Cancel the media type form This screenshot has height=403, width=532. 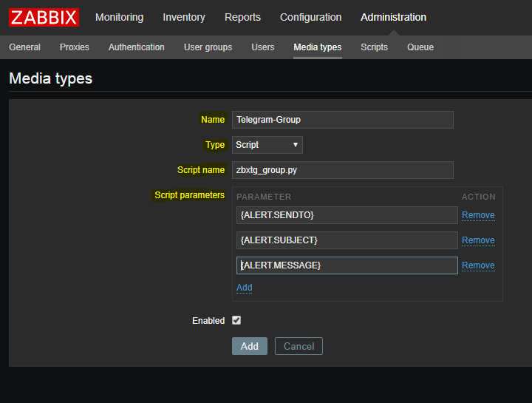(299, 346)
